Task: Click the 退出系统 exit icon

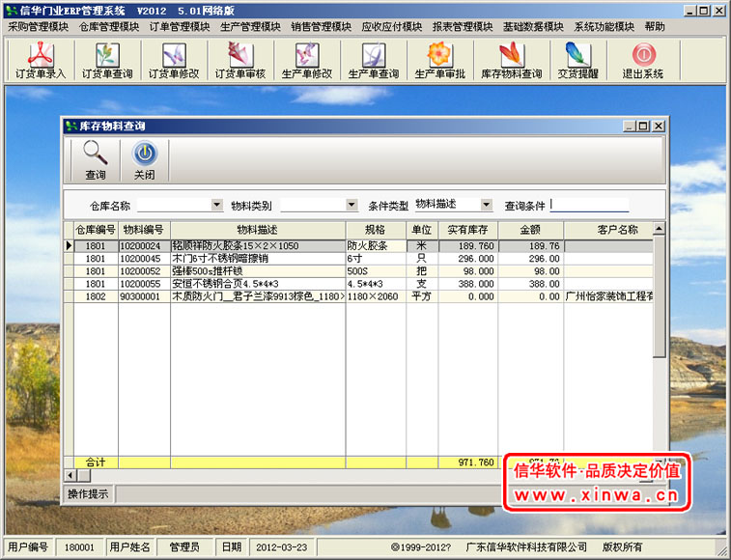Action: (643, 60)
